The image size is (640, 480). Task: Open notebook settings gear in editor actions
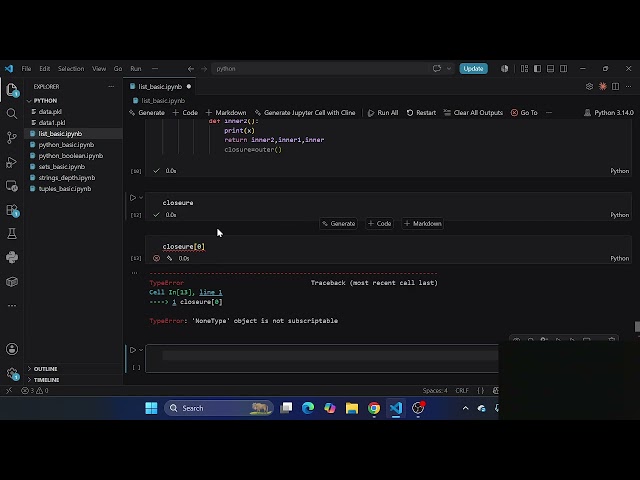pyautogui.click(x=589, y=87)
